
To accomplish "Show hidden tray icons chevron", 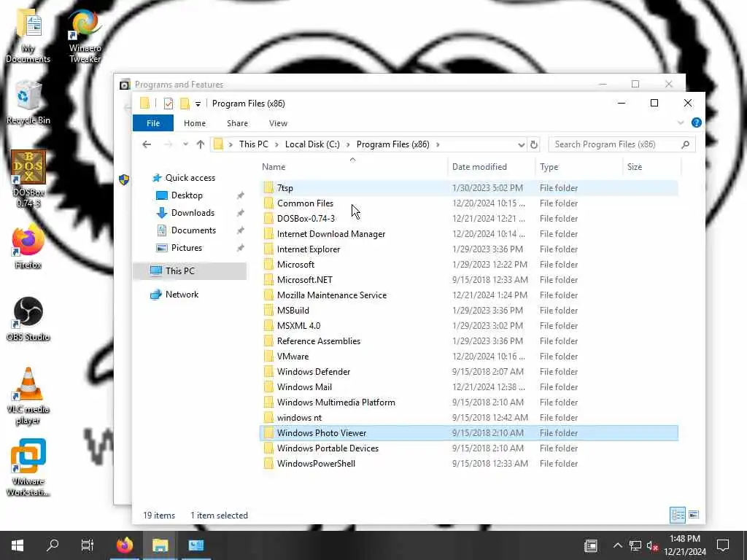I will (617, 545).
